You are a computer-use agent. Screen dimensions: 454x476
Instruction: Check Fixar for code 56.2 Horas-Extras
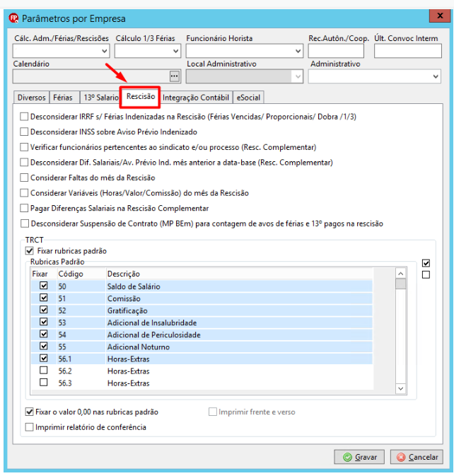tap(44, 371)
